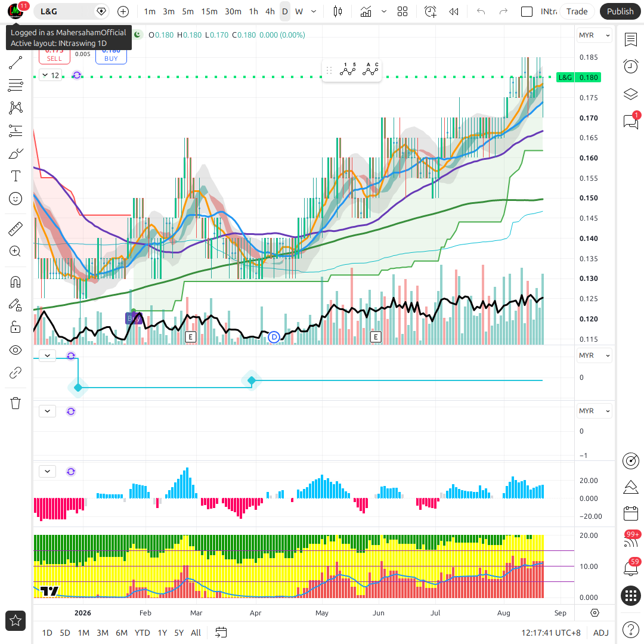Undo the last action
The height and width of the screenshot is (644, 644).
click(481, 11)
